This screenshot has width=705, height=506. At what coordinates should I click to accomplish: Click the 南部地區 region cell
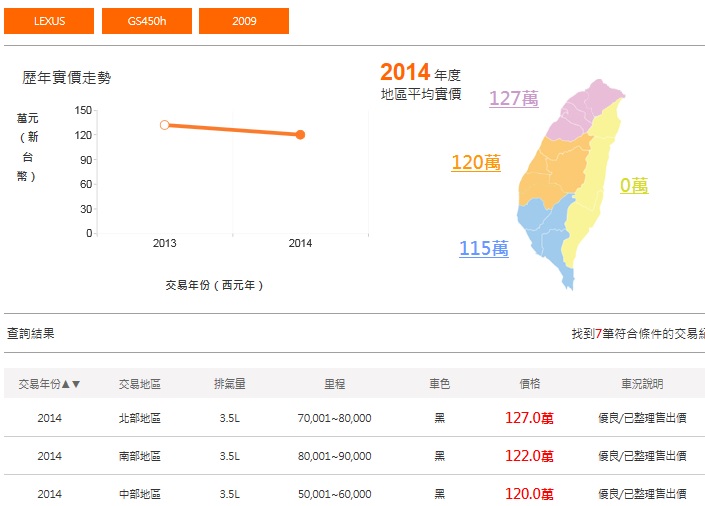point(140,456)
